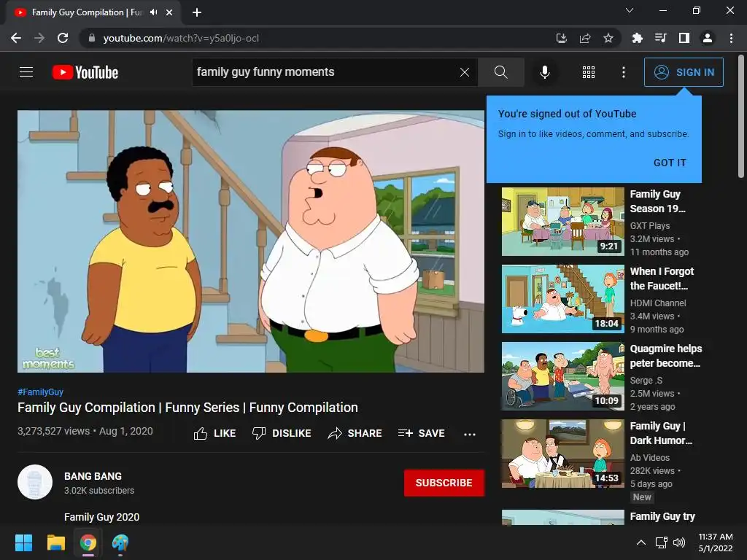Click the magnifier search button

pos(500,72)
